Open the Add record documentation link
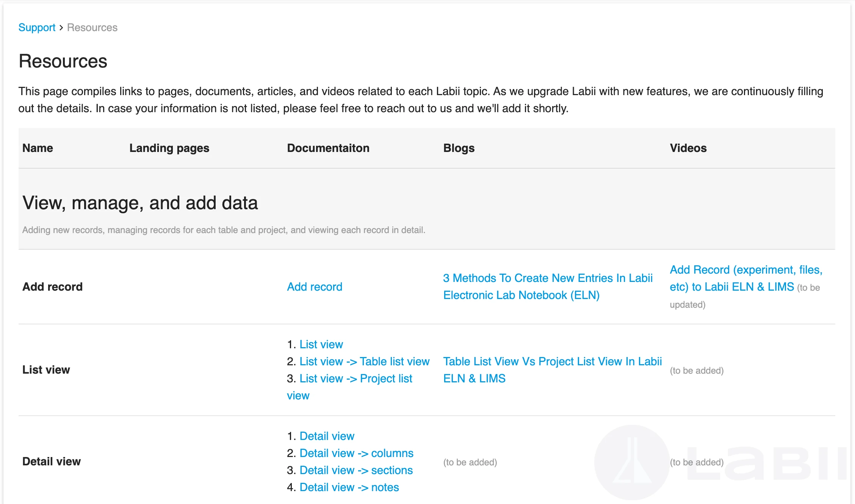The height and width of the screenshot is (504, 855). point(315,286)
